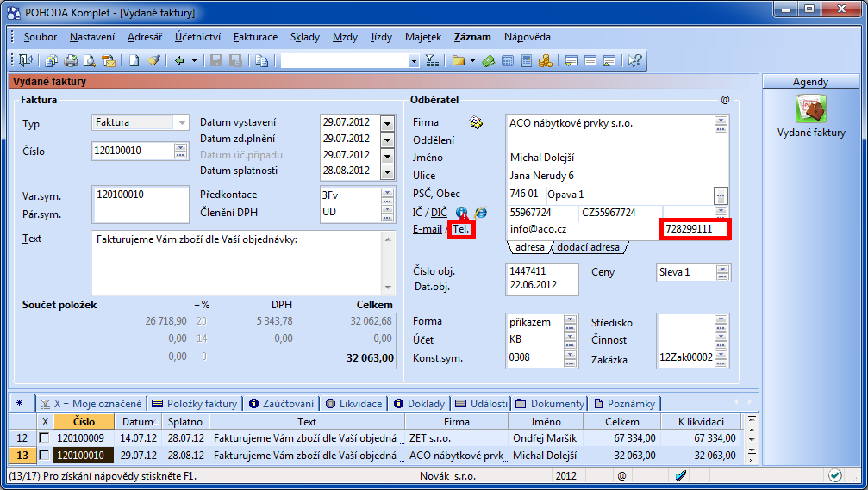Check the X box for invoice 120100010

point(44,456)
